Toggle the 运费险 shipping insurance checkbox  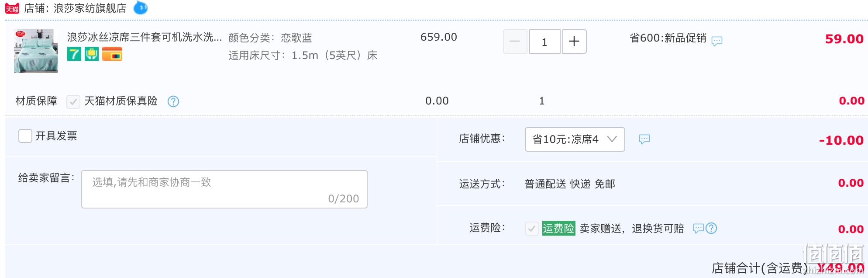[x=531, y=229]
